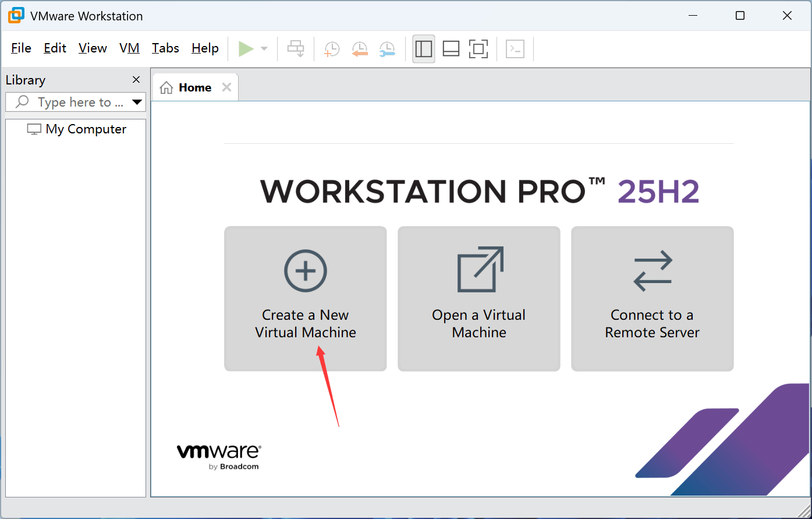
Task: Expand the library search filter dropdown
Action: click(x=137, y=102)
